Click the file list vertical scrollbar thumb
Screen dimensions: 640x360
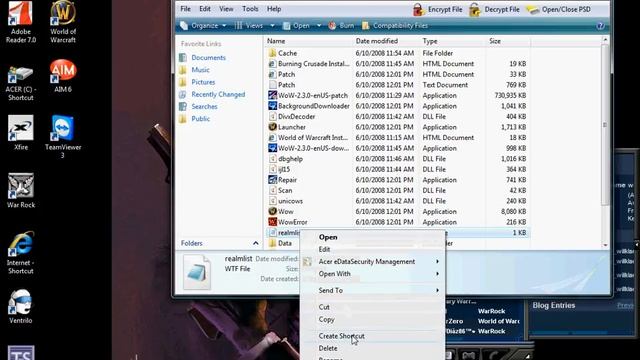coord(605,125)
